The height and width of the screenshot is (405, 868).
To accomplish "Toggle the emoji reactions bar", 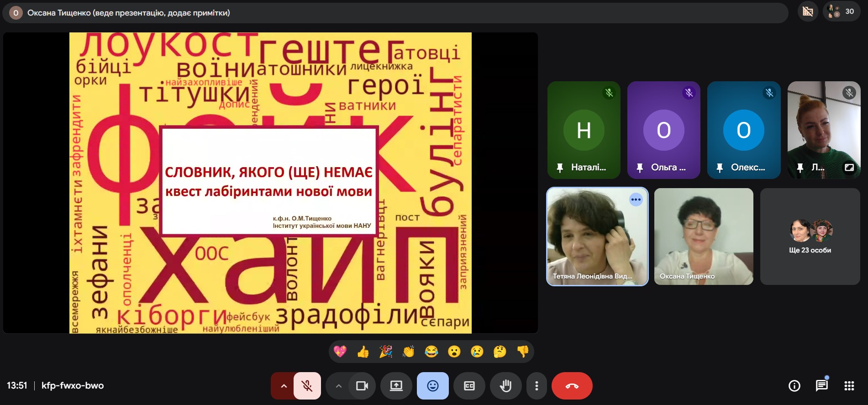I will [433, 386].
